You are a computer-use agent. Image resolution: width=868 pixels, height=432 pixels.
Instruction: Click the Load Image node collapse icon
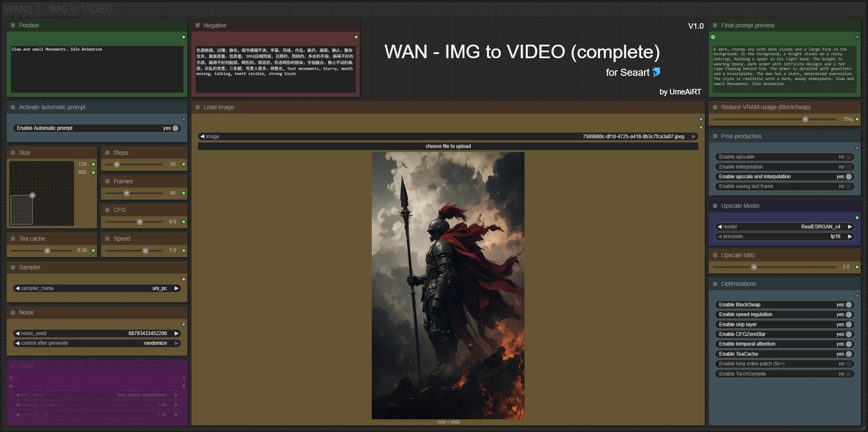(198, 107)
